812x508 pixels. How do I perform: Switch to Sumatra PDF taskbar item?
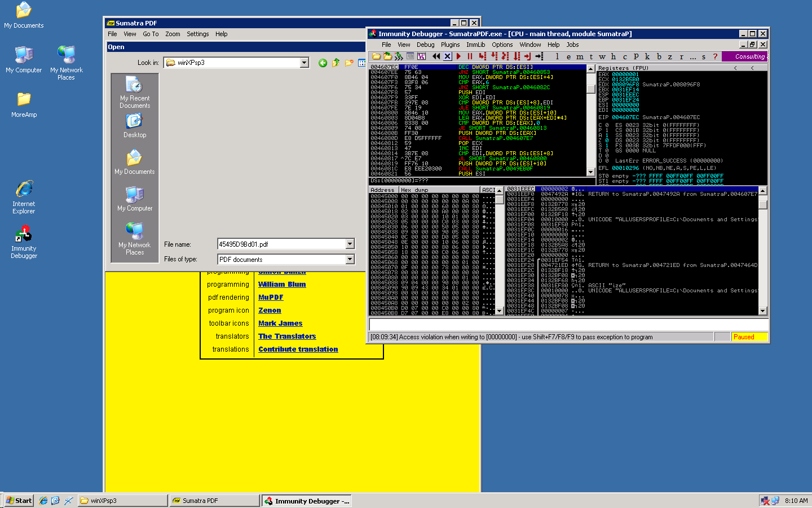214,501
